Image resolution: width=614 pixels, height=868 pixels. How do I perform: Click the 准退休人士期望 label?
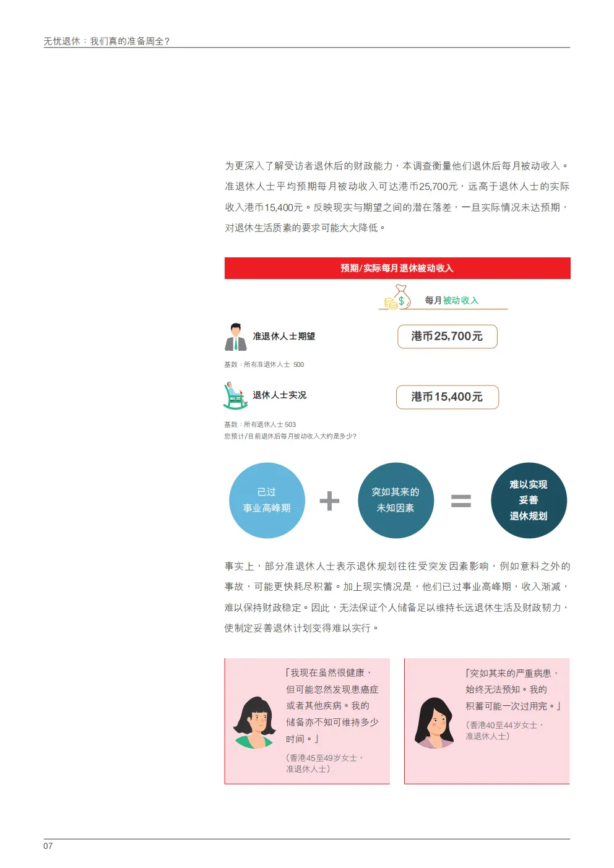pos(284,337)
